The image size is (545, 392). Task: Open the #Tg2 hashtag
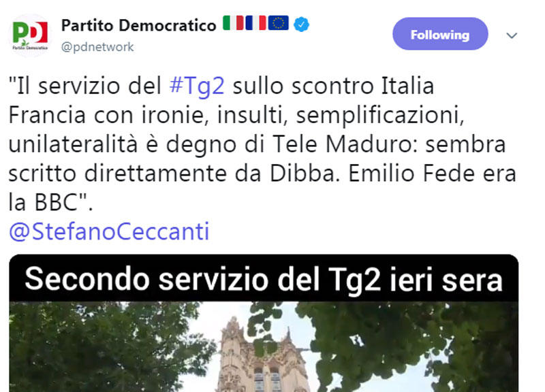[197, 86]
